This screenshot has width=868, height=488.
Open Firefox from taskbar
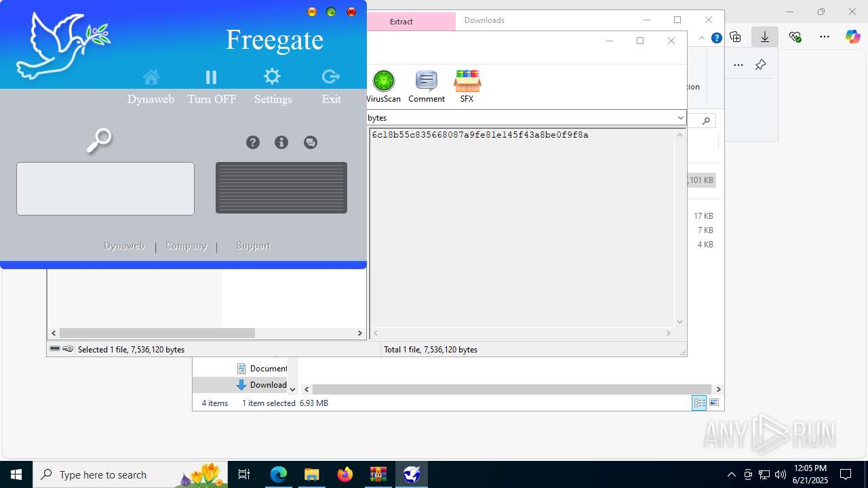click(345, 474)
